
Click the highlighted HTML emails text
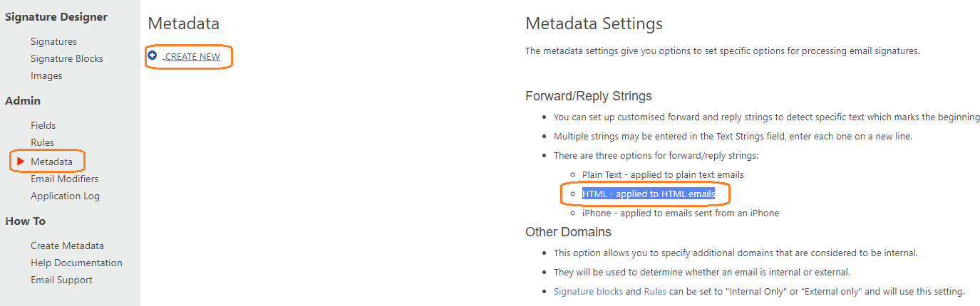click(x=649, y=194)
